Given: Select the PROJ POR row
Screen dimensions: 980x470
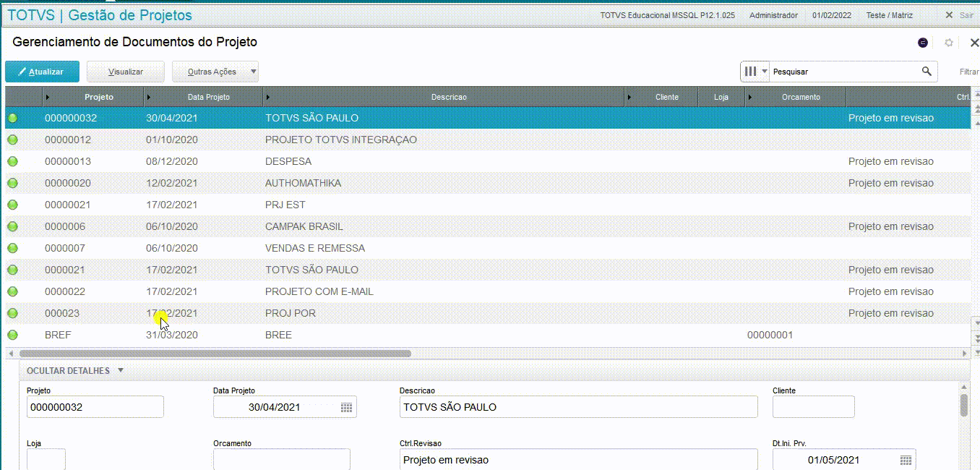Looking at the screenshot, I should click(487, 313).
